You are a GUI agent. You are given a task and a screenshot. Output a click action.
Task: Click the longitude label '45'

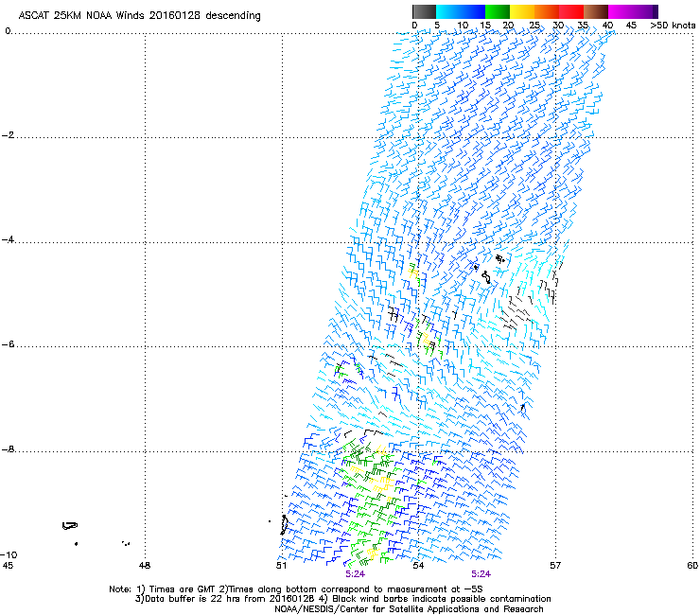8,566
